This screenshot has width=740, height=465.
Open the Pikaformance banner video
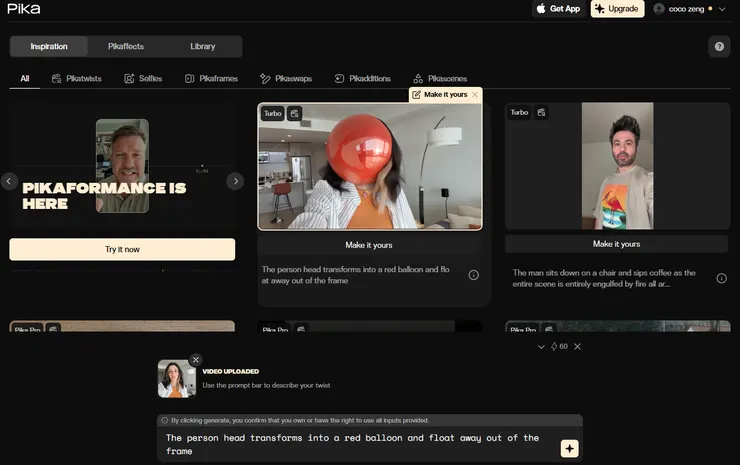click(x=122, y=166)
